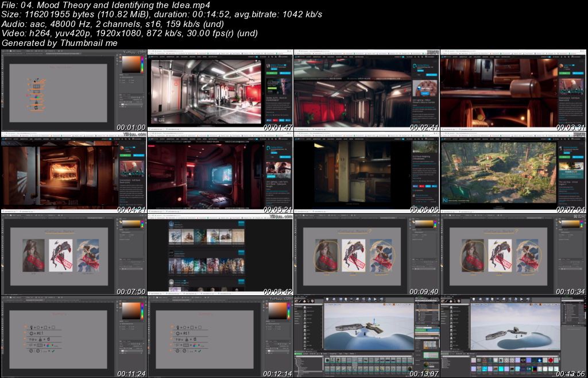This screenshot has width=588, height=378.
Task: Click the forest village artwork at 00:07:04
Action: click(498, 171)
